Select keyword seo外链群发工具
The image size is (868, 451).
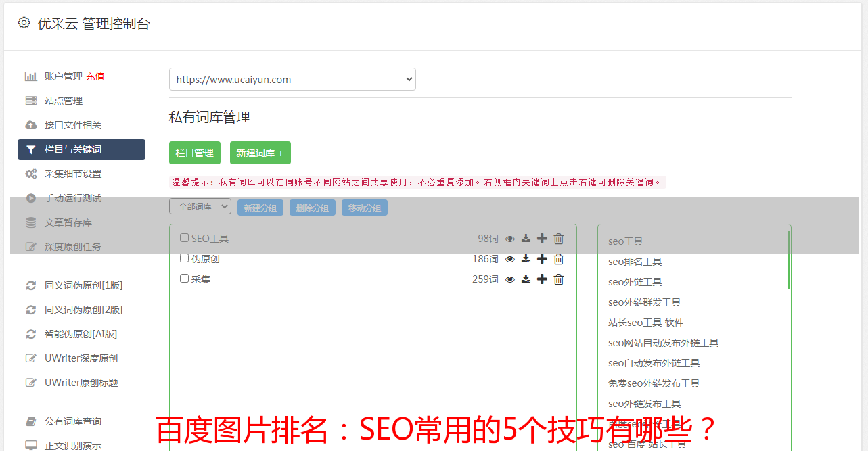coord(644,302)
